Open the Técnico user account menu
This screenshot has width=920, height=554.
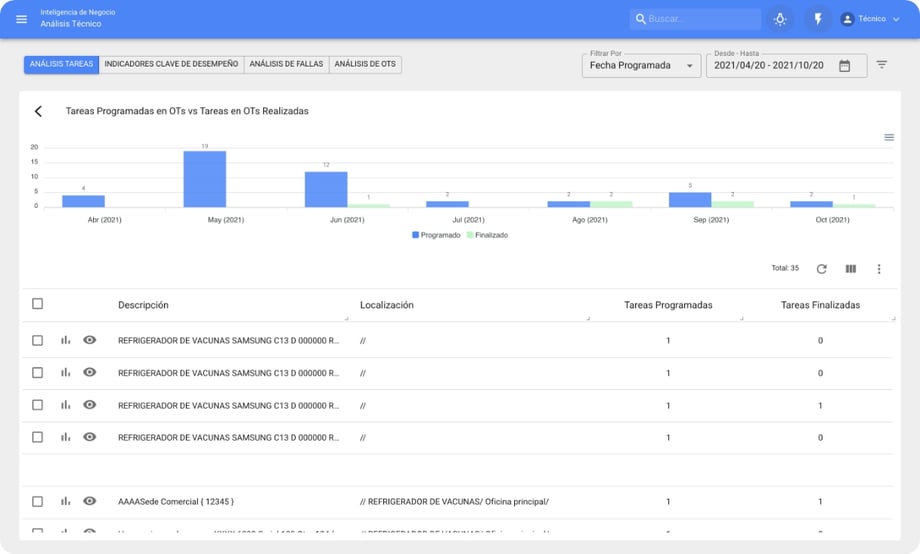tap(871, 19)
